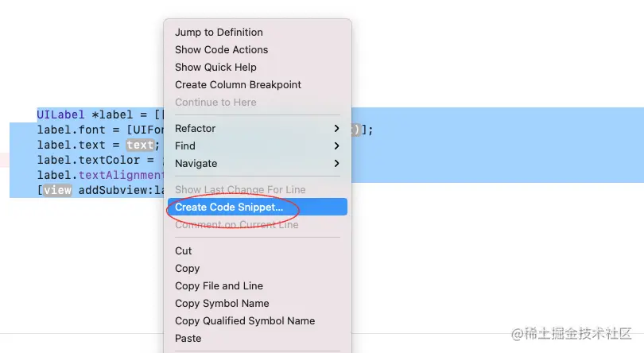Image resolution: width=644 pixels, height=353 pixels.
Task: Select Cut from the context menu
Action: [184, 251]
